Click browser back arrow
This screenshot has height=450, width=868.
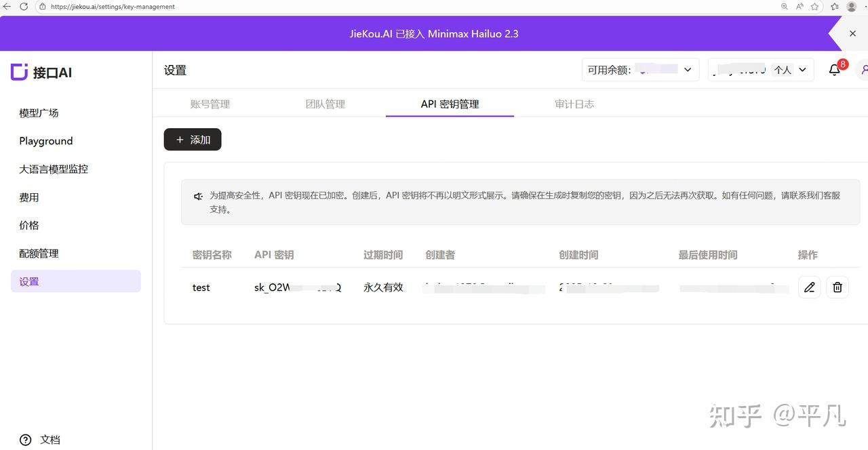[x=7, y=6]
